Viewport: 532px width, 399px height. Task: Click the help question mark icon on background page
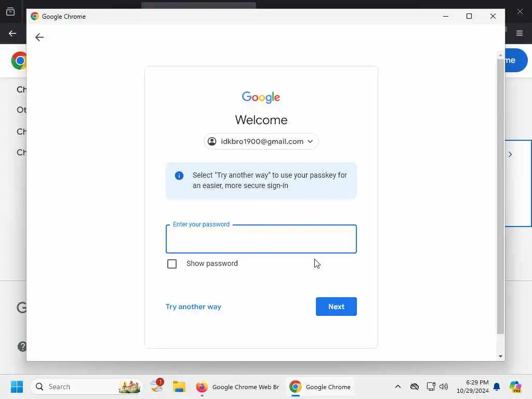[x=22, y=347]
